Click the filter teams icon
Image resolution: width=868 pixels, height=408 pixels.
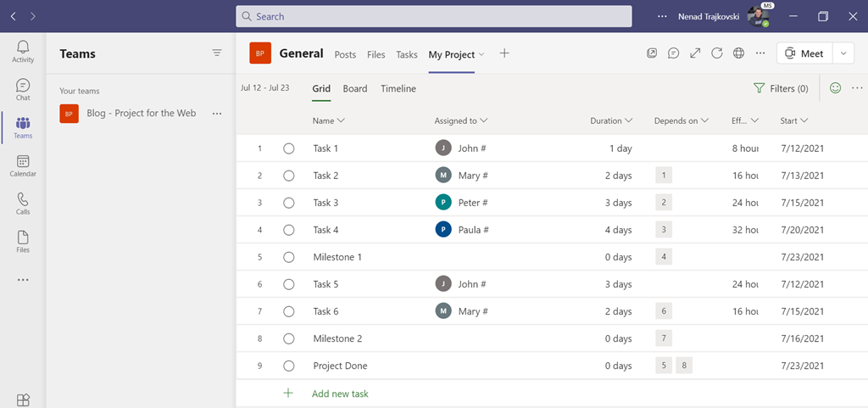pos(217,53)
